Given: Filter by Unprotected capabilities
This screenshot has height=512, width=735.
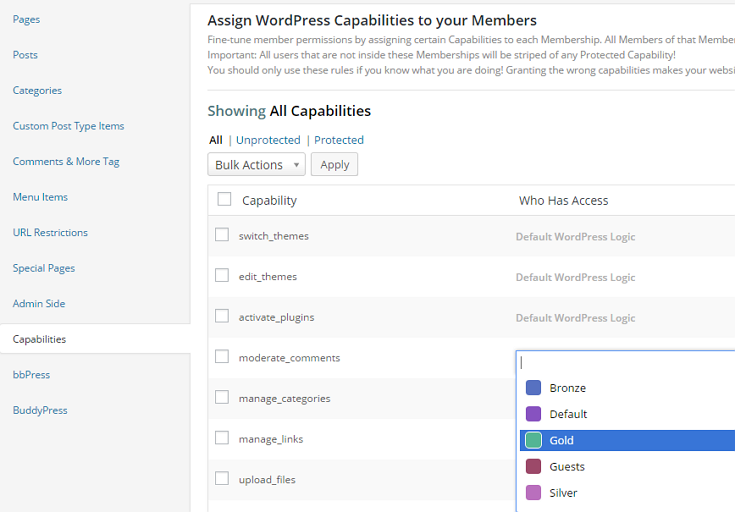Looking at the screenshot, I should tap(268, 140).
